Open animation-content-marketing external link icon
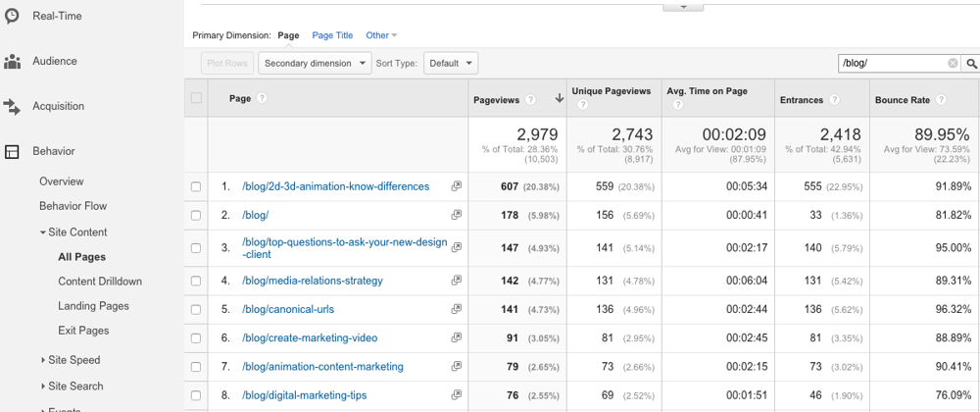The image size is (980, 412). click(x=457, y=366)
